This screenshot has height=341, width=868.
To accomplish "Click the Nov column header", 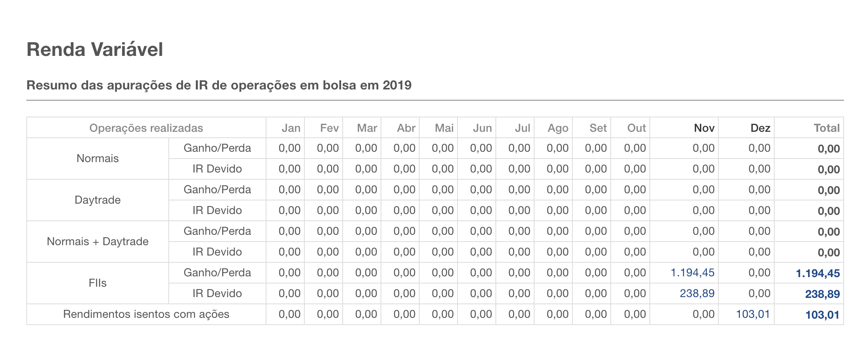I will pyautogui.click(x=704, y=128).
